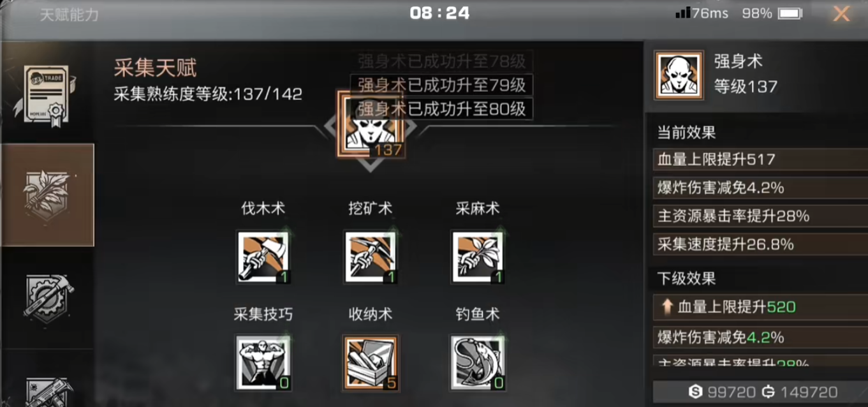Open the 采集技巧 muscle skill icon
Viewport: 868px width, 407px height.
coord(263,362)
